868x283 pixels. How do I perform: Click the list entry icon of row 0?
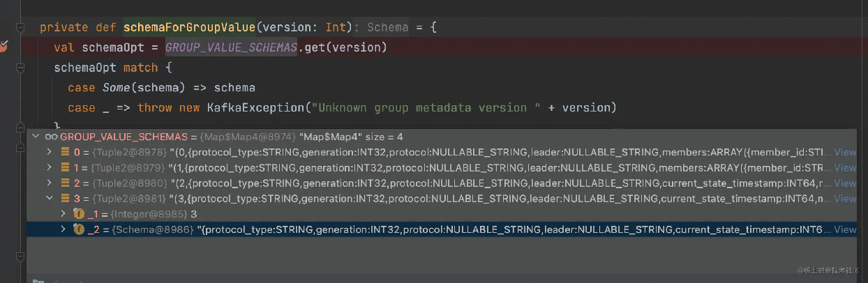(x=65, y=152)
